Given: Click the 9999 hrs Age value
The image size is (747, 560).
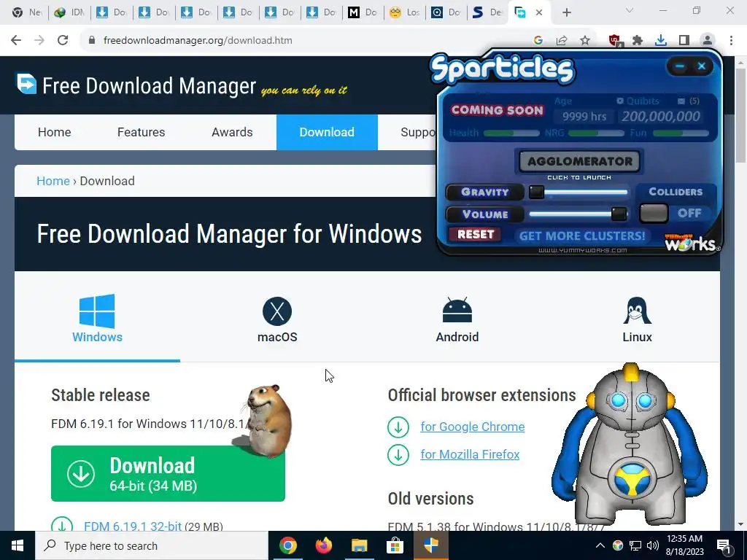Looking at the screenshot, I should (584, 116).
